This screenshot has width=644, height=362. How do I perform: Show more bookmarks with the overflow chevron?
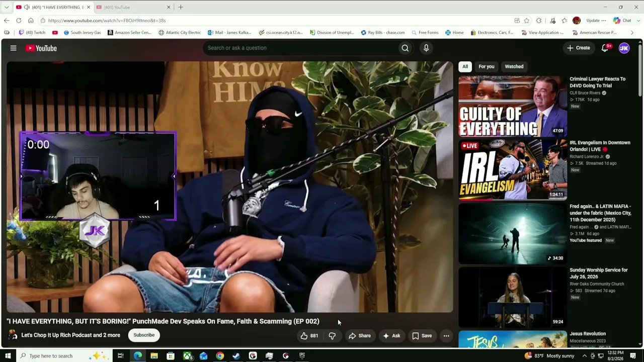(x=632, y=33)
